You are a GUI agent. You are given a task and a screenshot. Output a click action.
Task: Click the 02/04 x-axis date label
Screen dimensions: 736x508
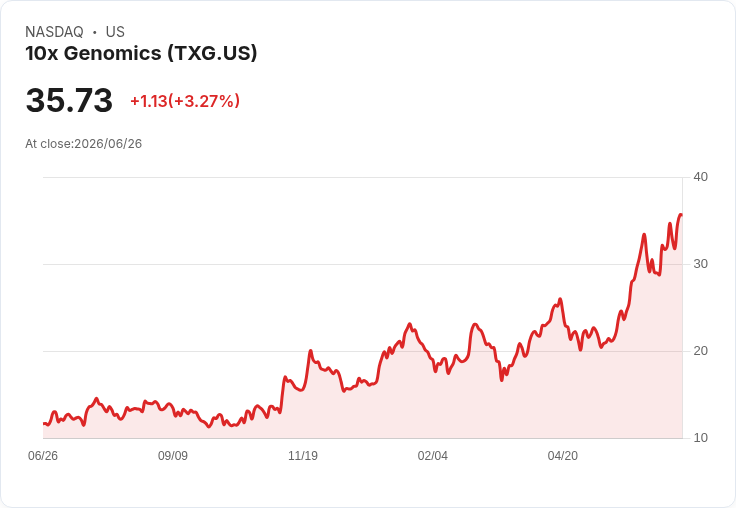432,455
